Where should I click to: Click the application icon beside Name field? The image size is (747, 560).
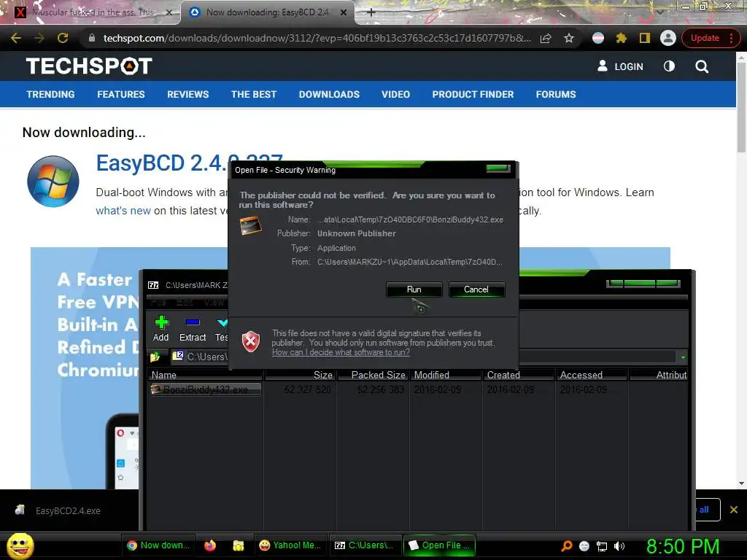[x=251, y=225]
